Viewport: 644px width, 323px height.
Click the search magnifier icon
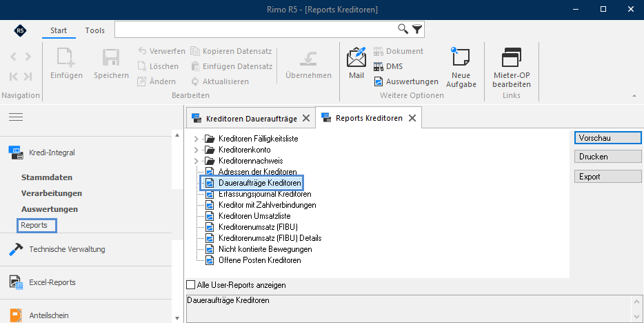tap(403, 29)
